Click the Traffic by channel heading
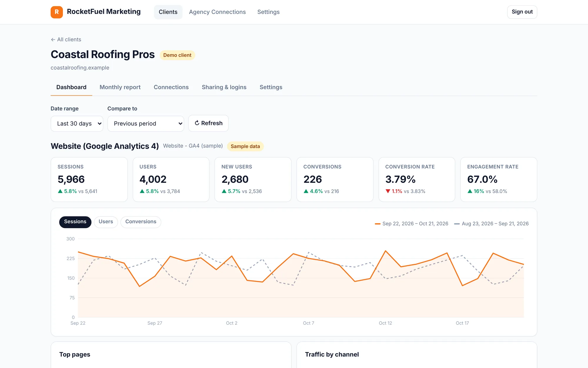The height and width of the screenshot is (368, 588). click(x=332, y=354)
